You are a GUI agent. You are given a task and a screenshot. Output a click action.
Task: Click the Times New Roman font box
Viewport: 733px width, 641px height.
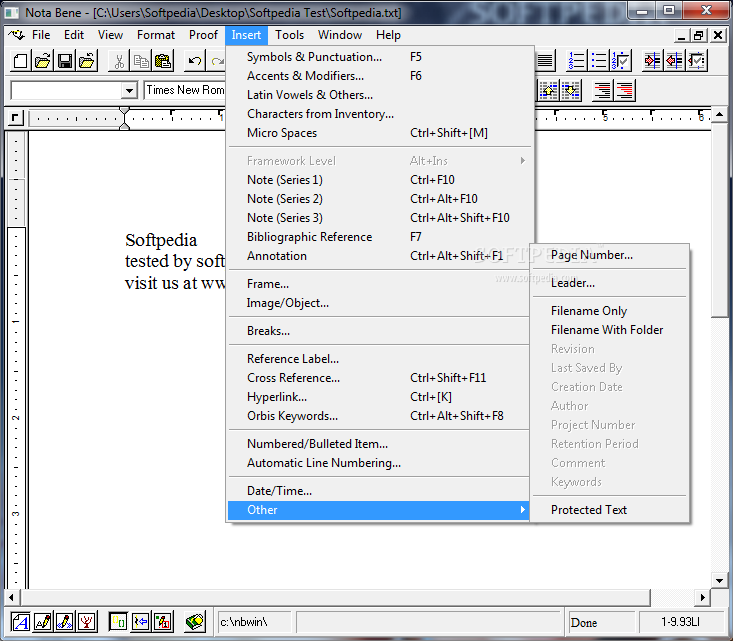click(185, 90)
